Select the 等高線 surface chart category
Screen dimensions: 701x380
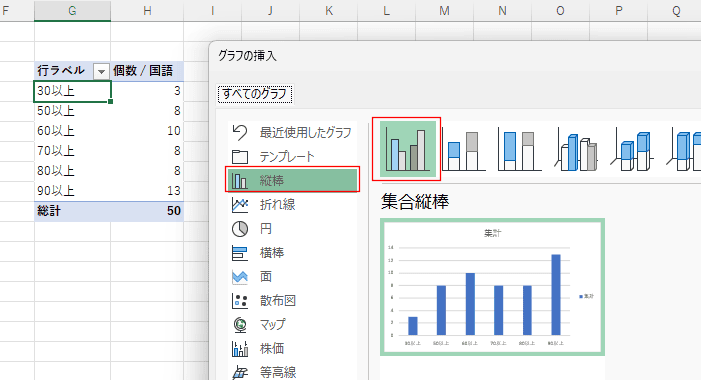(292, 372)
